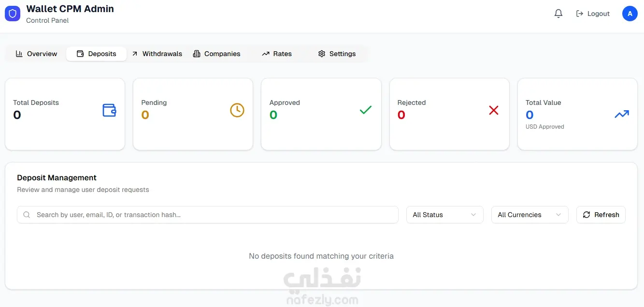Select the Deposits tab
Viewport: 644px width, 307px height.
click(97, 54)
